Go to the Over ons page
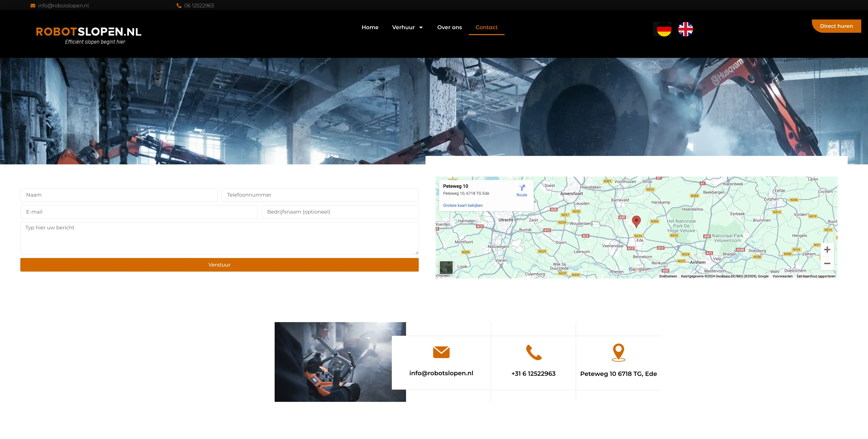Screen dimensions: 868x439 click(x=449, y=27)
